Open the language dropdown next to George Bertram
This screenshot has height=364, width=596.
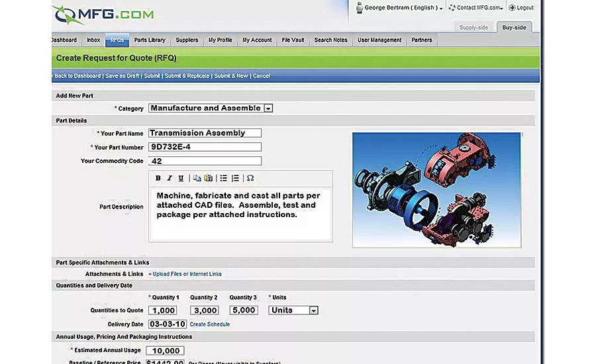441,9
